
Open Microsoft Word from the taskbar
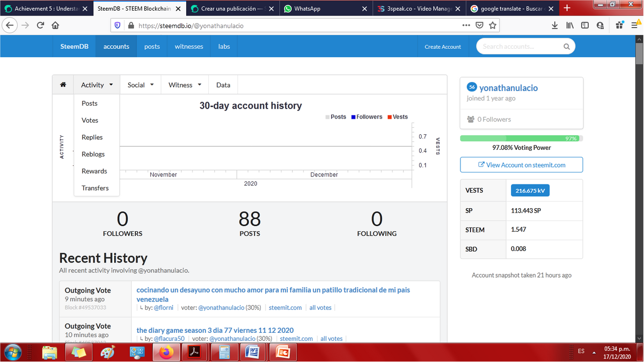[252, 352]
